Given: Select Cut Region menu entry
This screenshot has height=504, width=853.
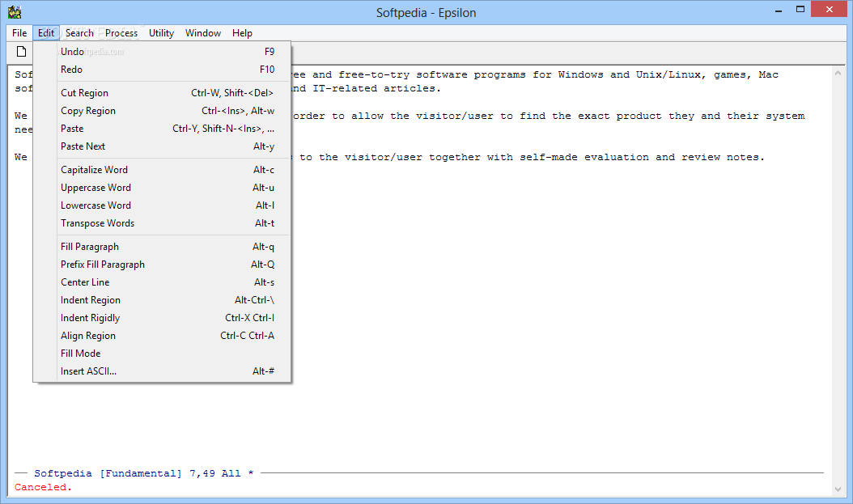Looking at the screenshot, I should pyautogui.click(x=162, y=93).
